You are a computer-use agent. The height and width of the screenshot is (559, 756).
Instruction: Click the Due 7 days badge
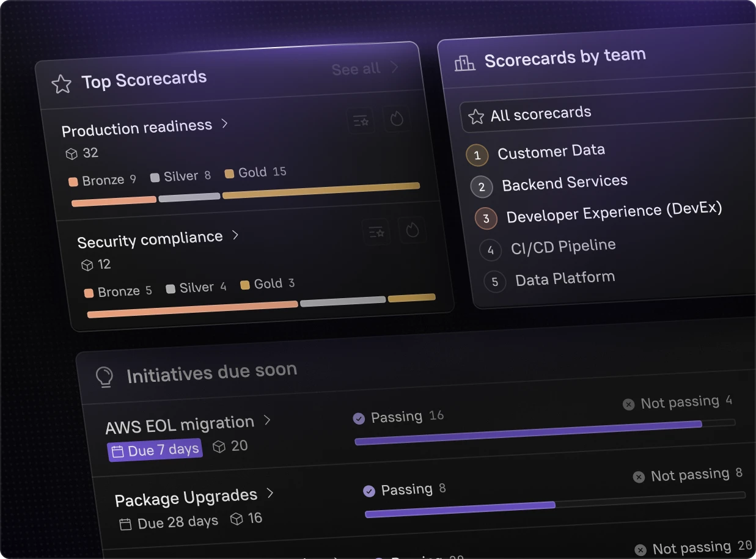(x=155, y=450)
